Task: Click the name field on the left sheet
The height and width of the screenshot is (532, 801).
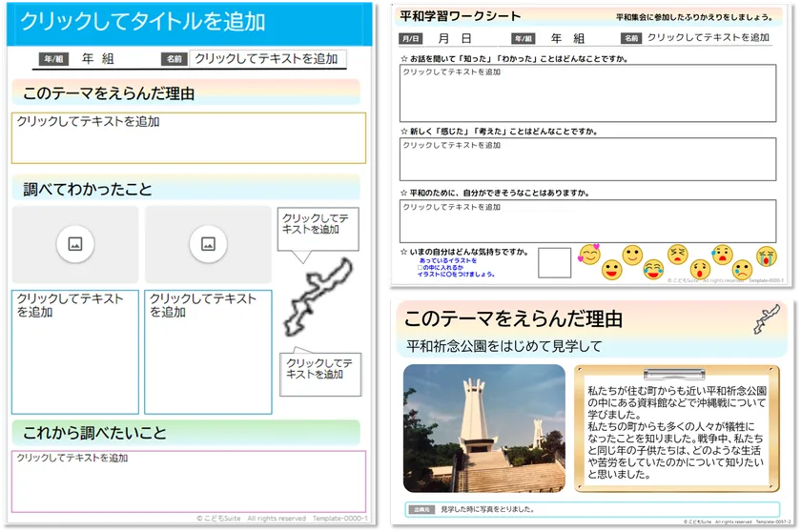Action: [267, 59]
